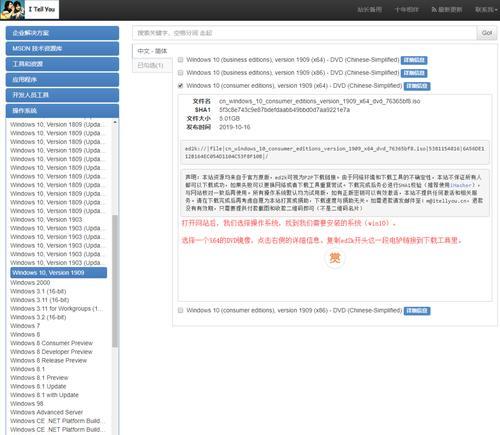Check business editions 1909 (x64) checkbox
The width and height of the screenshot is (500, 435).
click(x=180, y=60)
